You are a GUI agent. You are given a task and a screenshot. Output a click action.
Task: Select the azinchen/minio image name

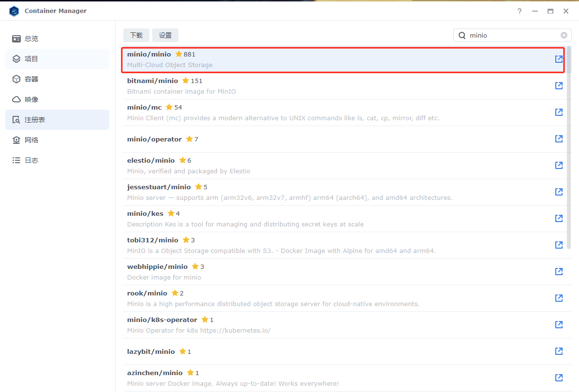(155, 373)
